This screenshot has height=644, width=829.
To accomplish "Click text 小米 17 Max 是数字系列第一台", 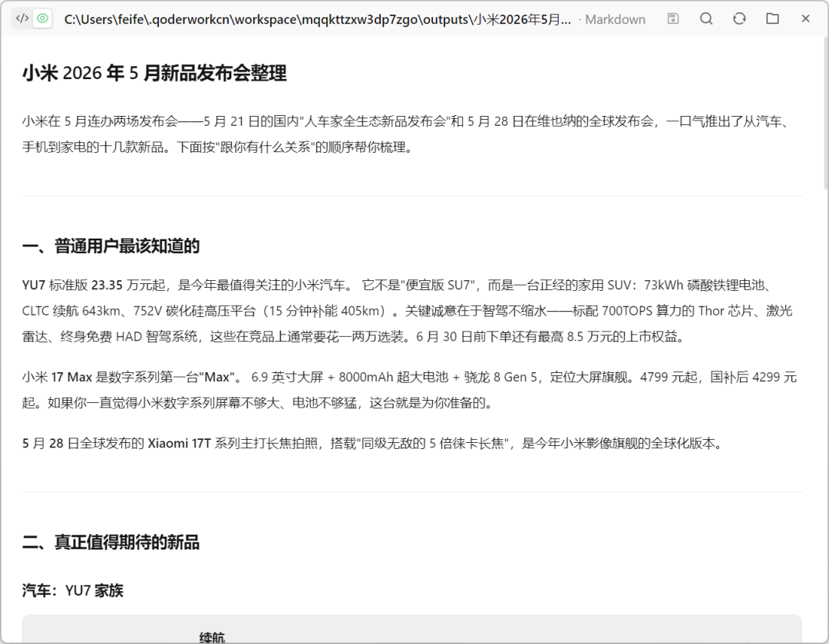I will coord(110,377).
